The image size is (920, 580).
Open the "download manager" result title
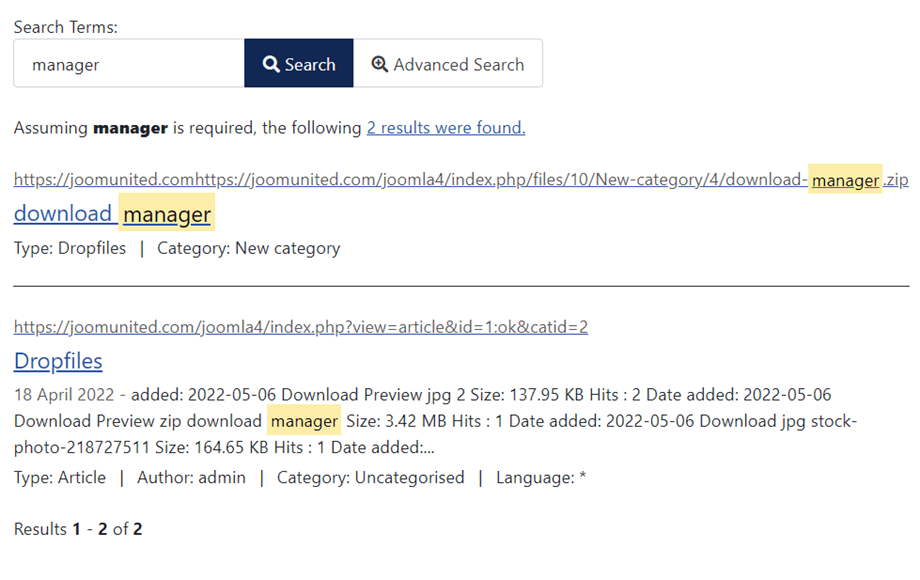pyautogui.click(x=112, y=214)
